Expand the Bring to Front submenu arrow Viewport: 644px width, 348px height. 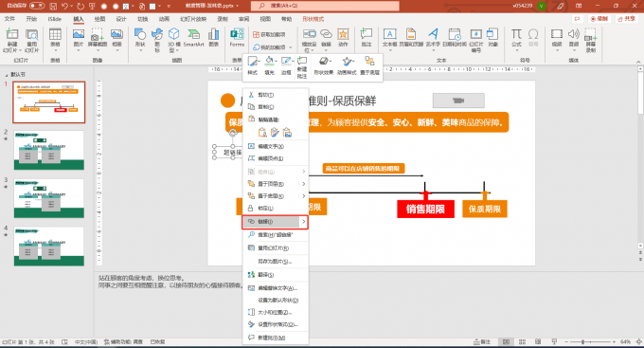303,184
